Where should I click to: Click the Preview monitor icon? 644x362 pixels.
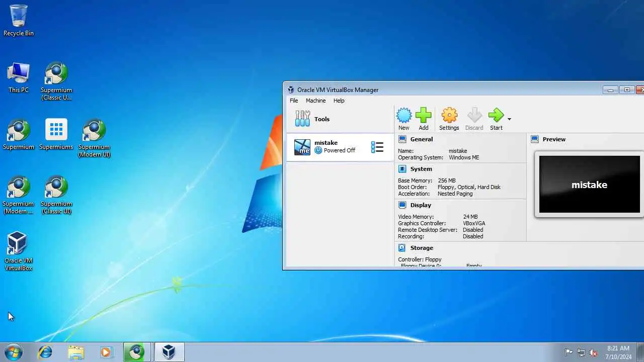(x=534, y=139)
